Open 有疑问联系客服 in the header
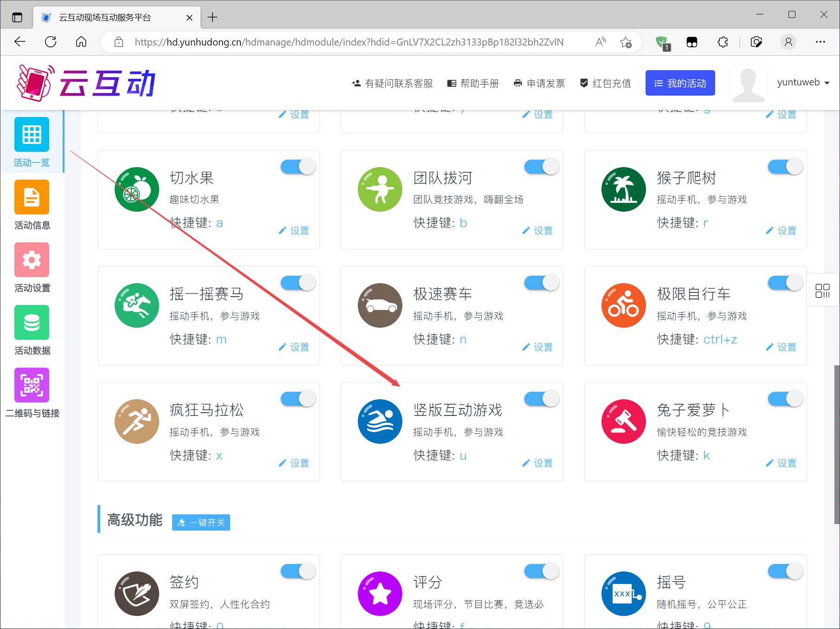The width and height of the screenshot is (840, 629). coord(392,84)
